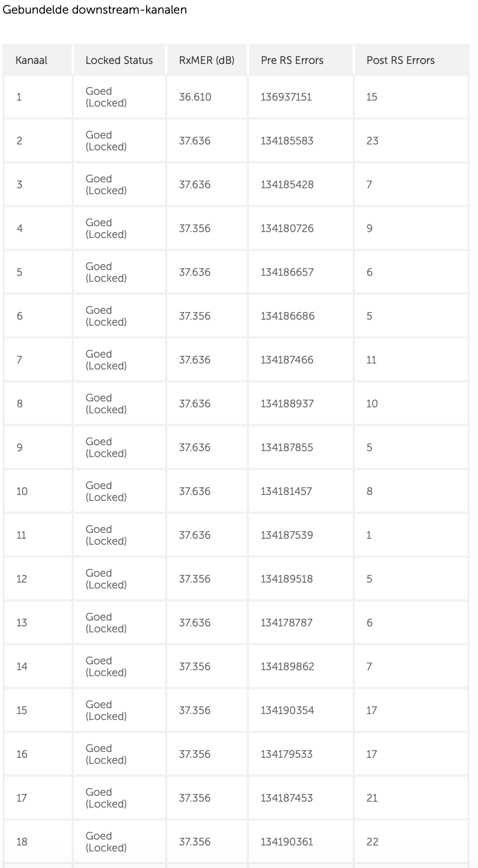Click the Kanaal 5 number cell
This screenshot has width=478, height=868.
point(20,272)
